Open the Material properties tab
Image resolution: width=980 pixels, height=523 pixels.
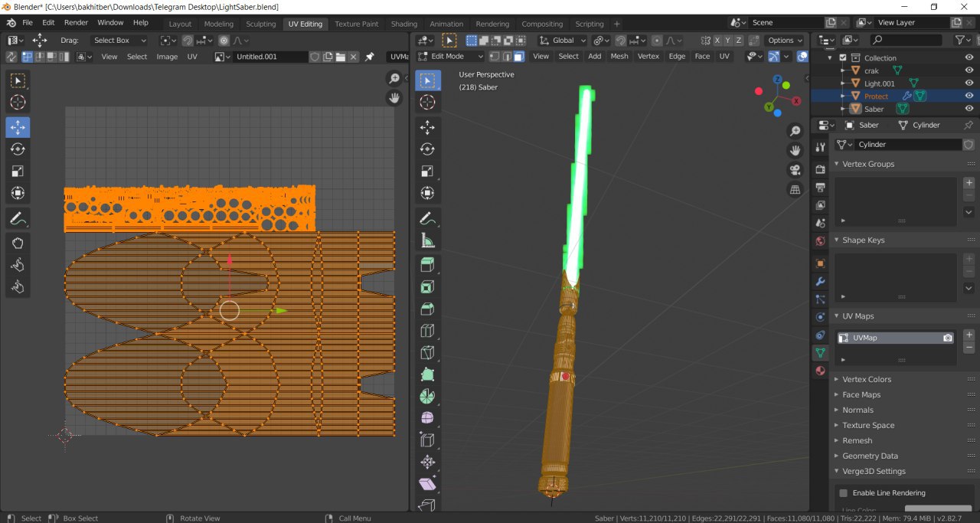coord(820,371)
